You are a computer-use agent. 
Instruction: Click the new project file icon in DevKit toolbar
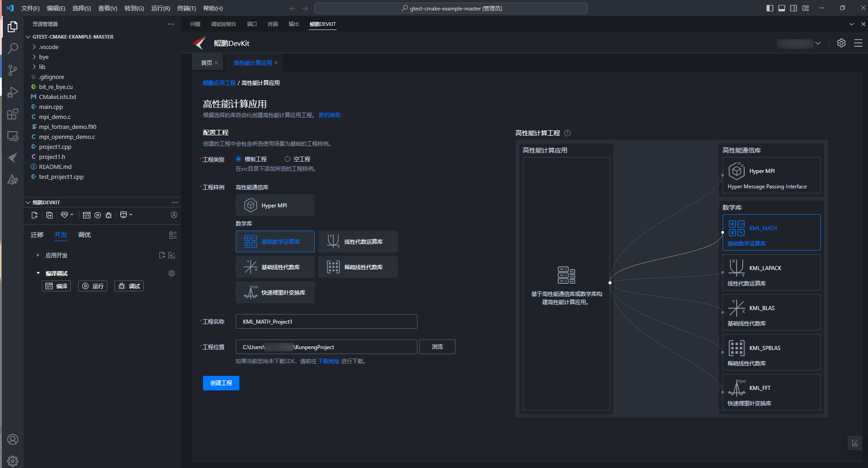tap(35, 215)
